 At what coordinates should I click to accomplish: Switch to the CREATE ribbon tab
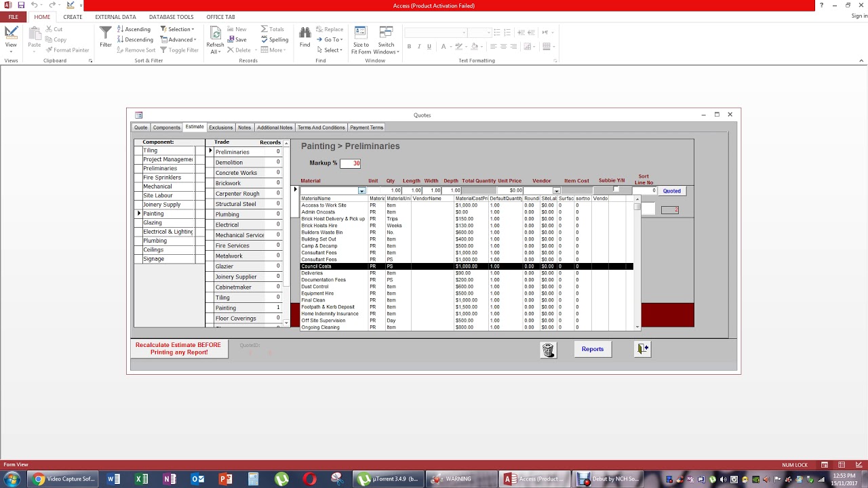pyautogui.click(x=73, y=17)
